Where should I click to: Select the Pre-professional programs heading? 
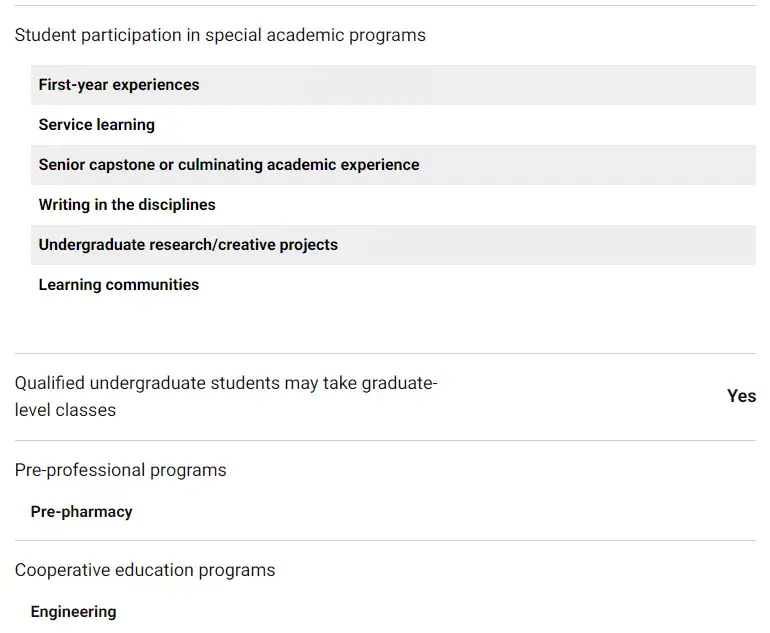(x=121, y=470)
